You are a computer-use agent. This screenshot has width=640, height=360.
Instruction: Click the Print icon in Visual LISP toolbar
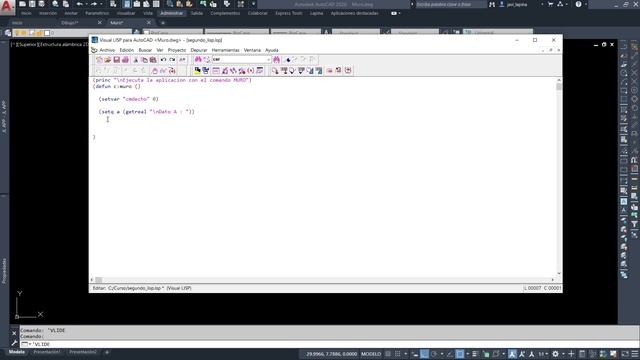(125, 60)
